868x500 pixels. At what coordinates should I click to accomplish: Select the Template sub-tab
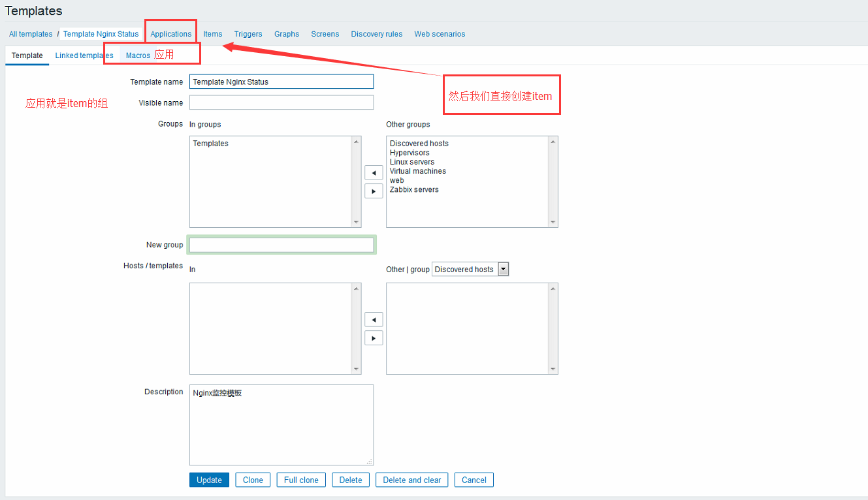pos(27,55)
